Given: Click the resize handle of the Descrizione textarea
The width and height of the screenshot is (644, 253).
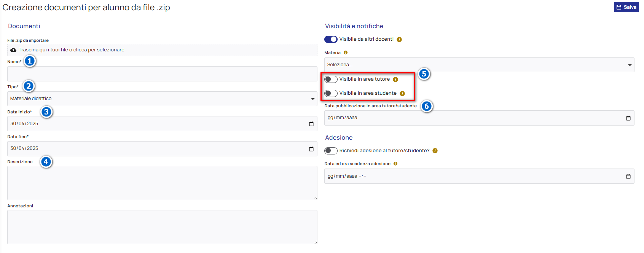Looking at the screenshot, I should [x=315, y=198].
